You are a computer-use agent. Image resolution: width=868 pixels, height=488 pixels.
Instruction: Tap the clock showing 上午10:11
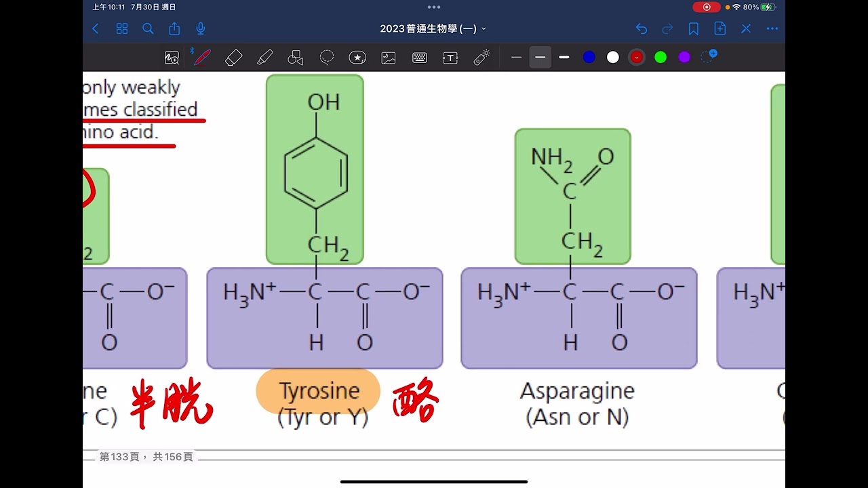pos(108,7)
